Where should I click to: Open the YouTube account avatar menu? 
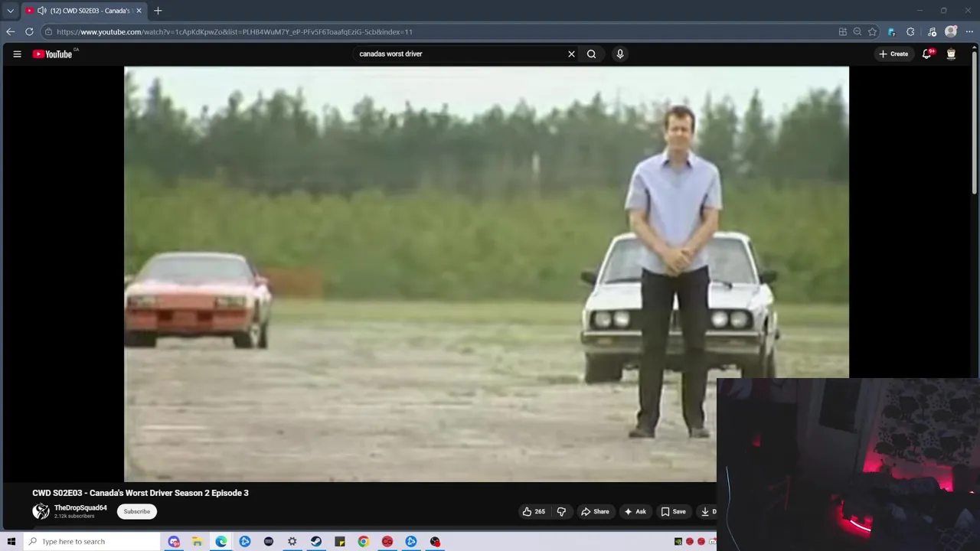[951, 54]
